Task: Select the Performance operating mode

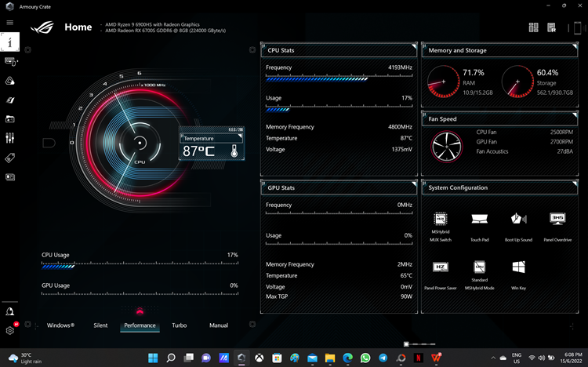Action: 140,325
